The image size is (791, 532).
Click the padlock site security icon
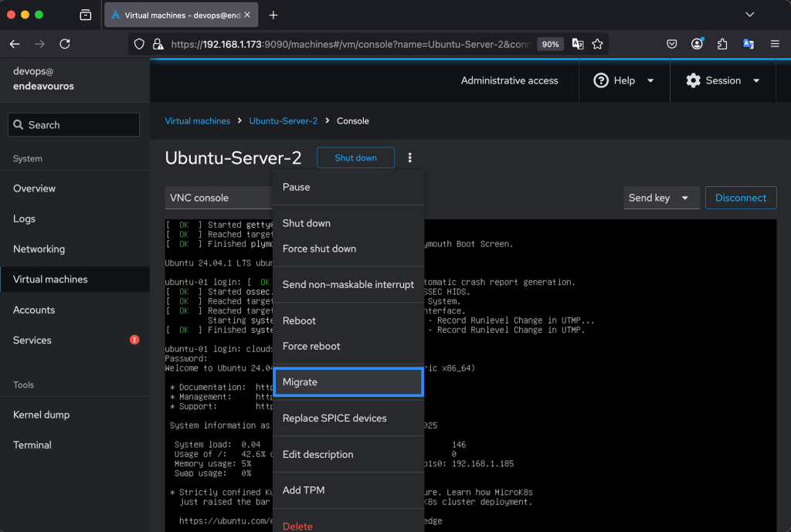158,44
